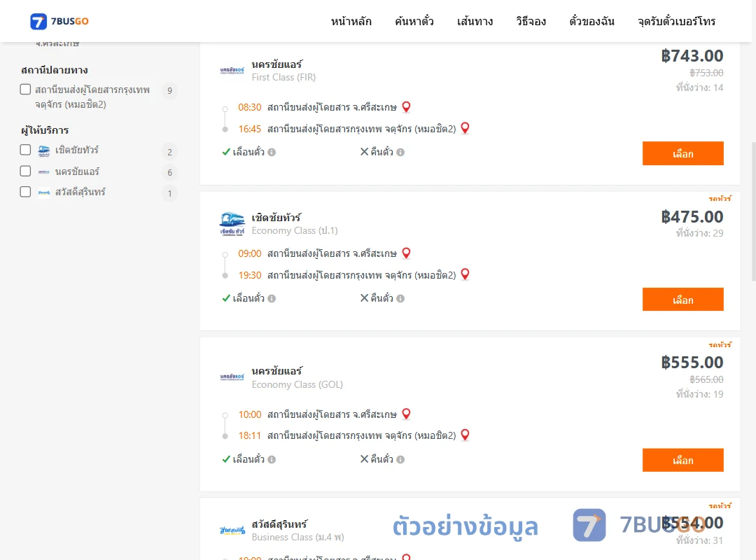Click the 19:30 arrival time

click(250, 275)
